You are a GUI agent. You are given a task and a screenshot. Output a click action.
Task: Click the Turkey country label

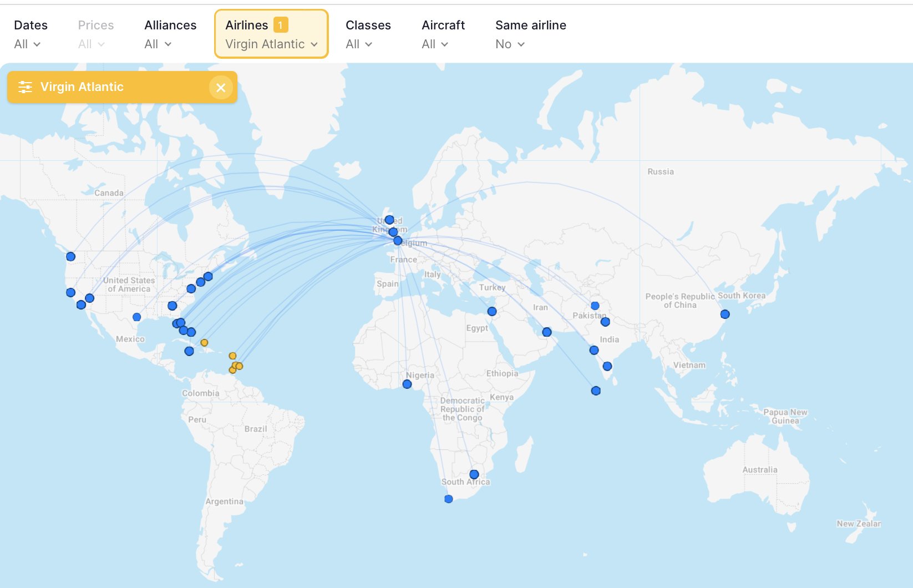492,287
